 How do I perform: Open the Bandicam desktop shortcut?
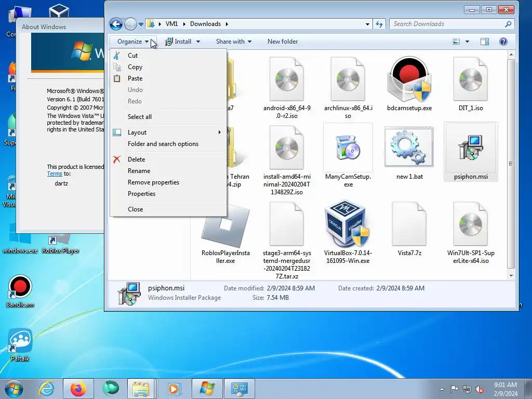coord(20,291)
